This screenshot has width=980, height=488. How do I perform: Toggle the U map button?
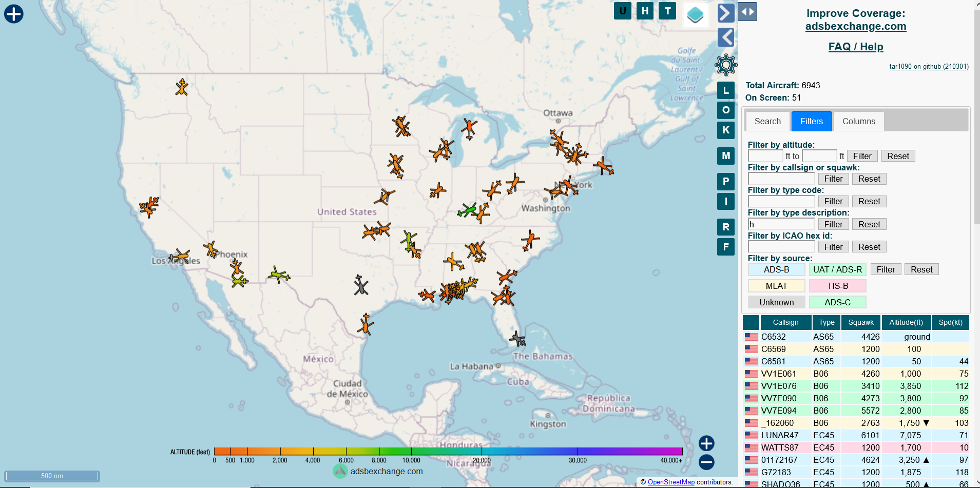[x=623, y=11]
